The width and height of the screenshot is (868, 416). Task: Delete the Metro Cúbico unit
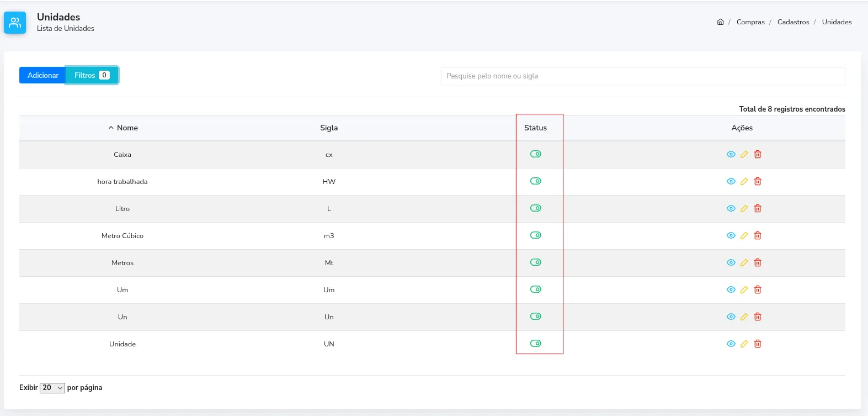758,236
